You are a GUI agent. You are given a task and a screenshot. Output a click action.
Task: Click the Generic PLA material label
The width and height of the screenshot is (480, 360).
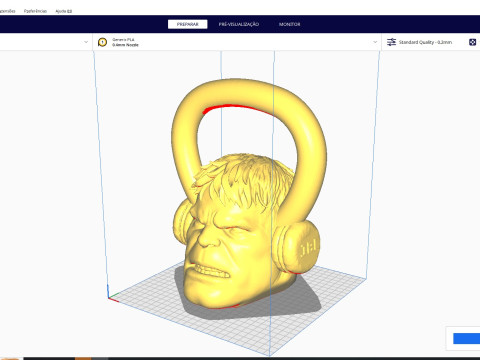coord(123,40)
